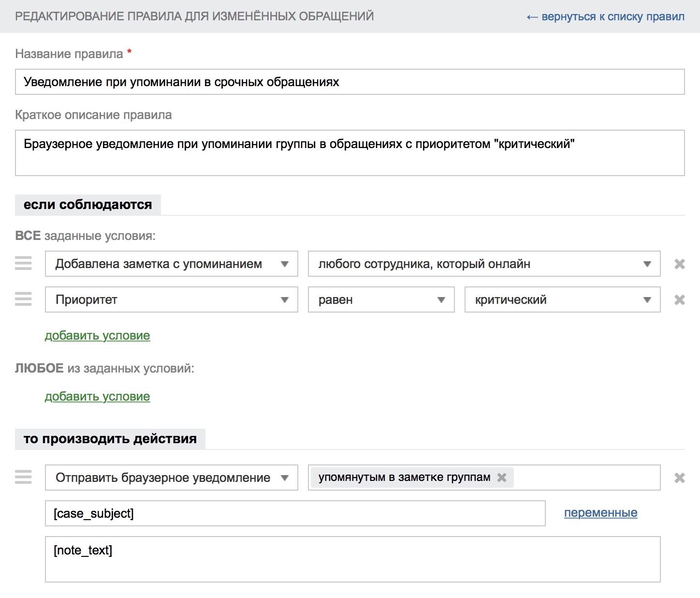Viewport: 700px width, 598px height.
Task: Click the 'то производить действия' section heading
Action: tap(110, 439)
